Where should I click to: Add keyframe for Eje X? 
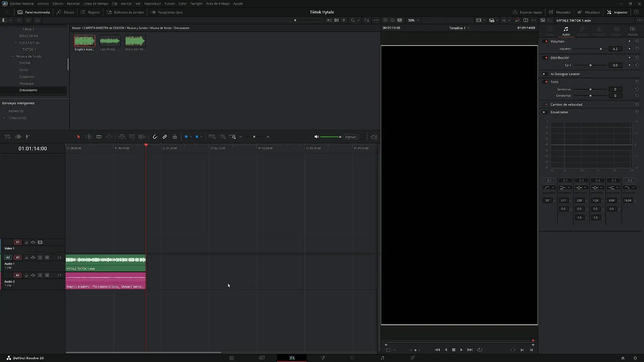[629, 65]
